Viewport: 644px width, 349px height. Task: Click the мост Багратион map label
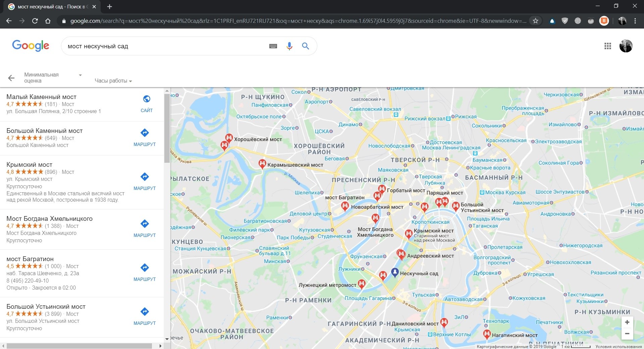pos(345,197)
